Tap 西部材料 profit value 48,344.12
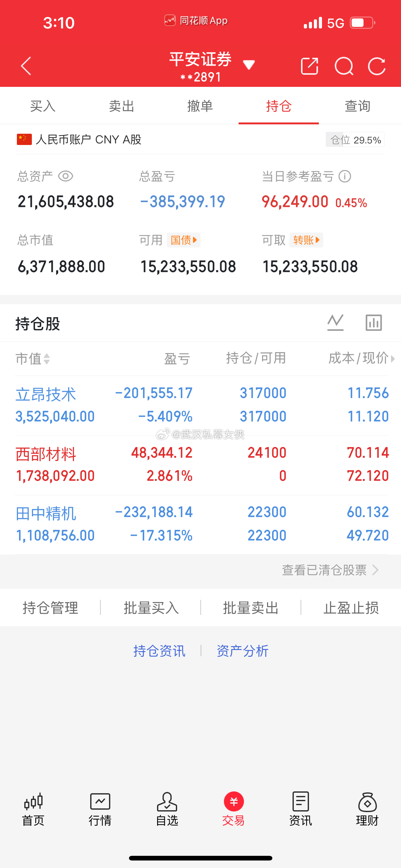 (162, 452)
